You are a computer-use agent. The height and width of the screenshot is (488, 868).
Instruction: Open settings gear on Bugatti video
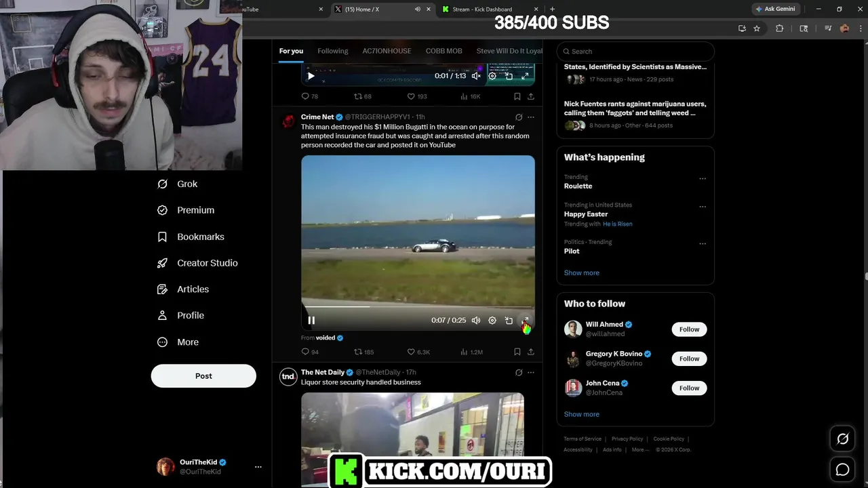pyautogui.click(x=492, y=321)
